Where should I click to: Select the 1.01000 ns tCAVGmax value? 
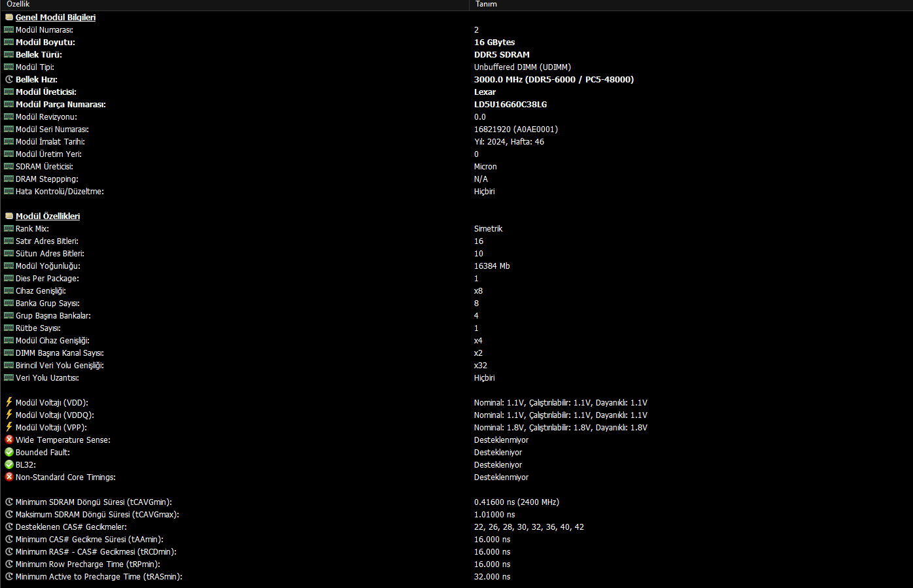(494, 515)
